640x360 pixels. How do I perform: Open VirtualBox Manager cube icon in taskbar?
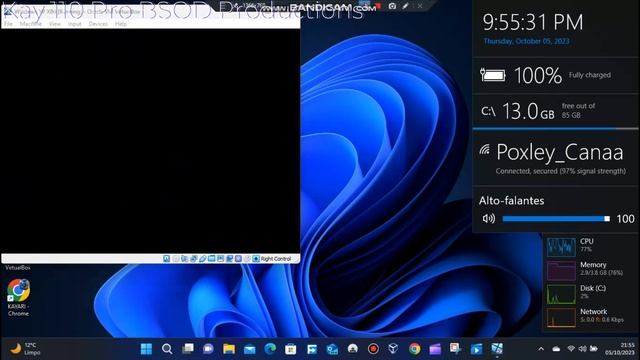tap(393, 349)
